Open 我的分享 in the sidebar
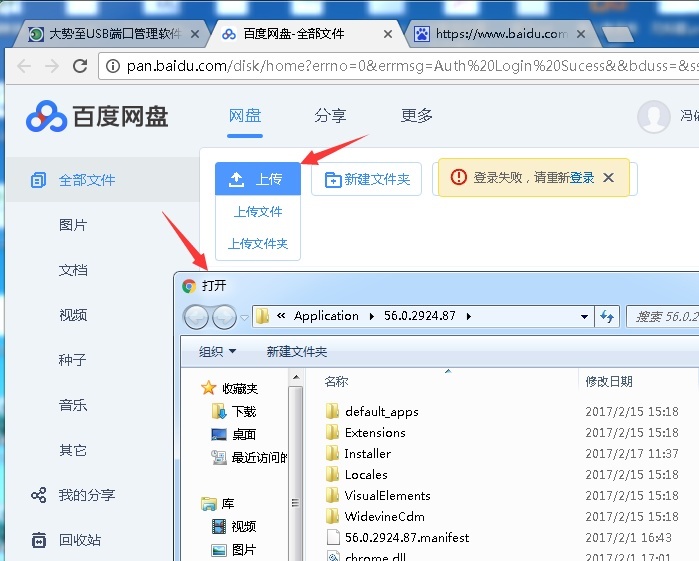Screen dimensions: 699x561 (86, 495)
